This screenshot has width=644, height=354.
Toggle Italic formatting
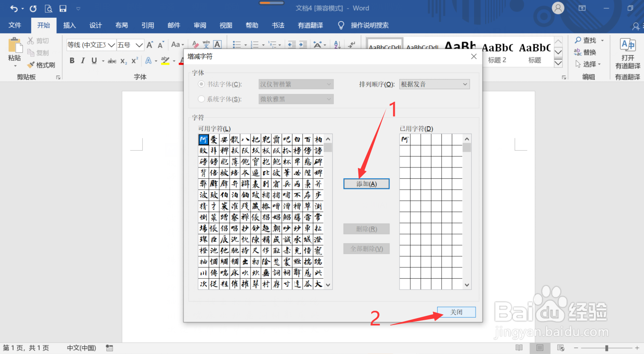point(83,61)
